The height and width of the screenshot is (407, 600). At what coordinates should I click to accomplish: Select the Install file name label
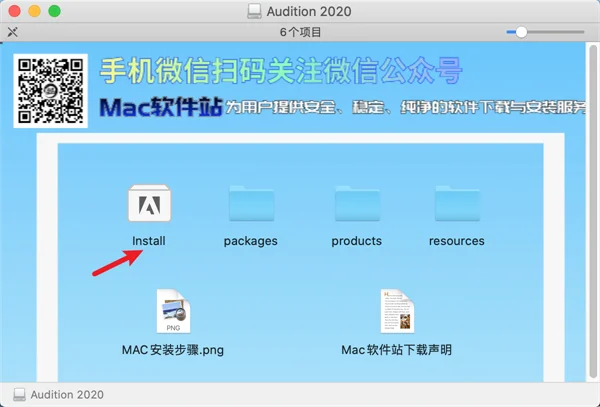click(149, 241)
